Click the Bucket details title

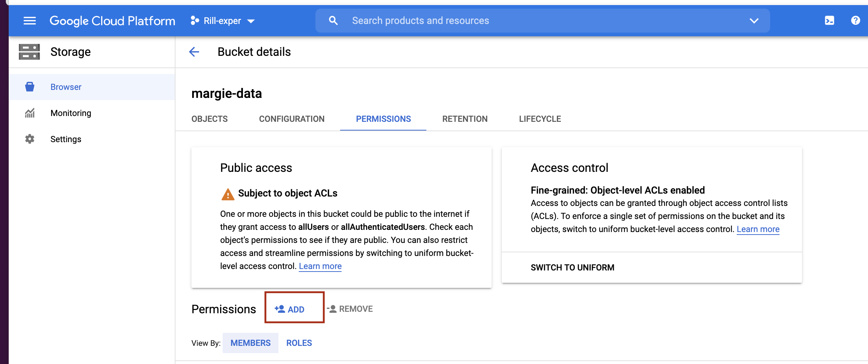point(254,52)
